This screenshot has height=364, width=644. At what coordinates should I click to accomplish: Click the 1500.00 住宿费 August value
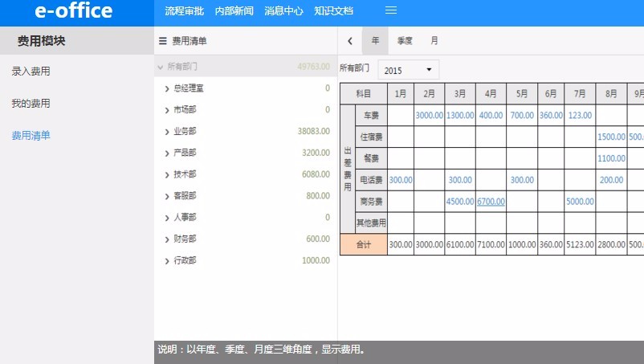pos(611,137)
